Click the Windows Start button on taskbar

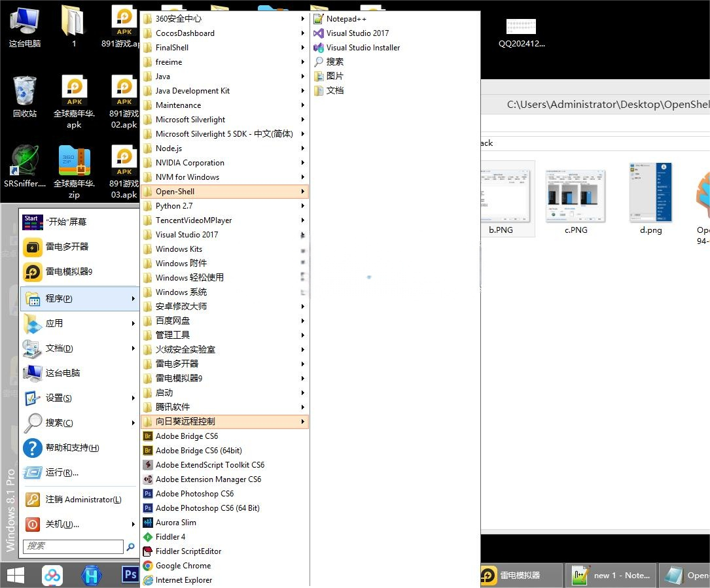(x=16, y=576)
